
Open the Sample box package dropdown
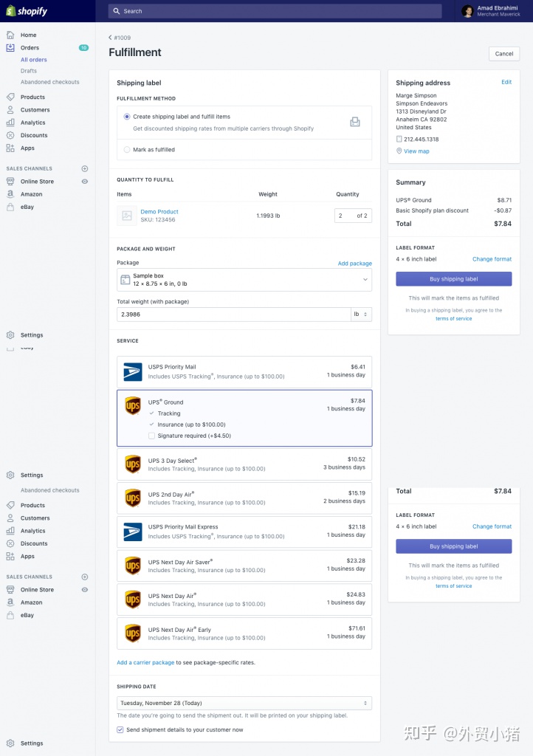pos(244,280)
